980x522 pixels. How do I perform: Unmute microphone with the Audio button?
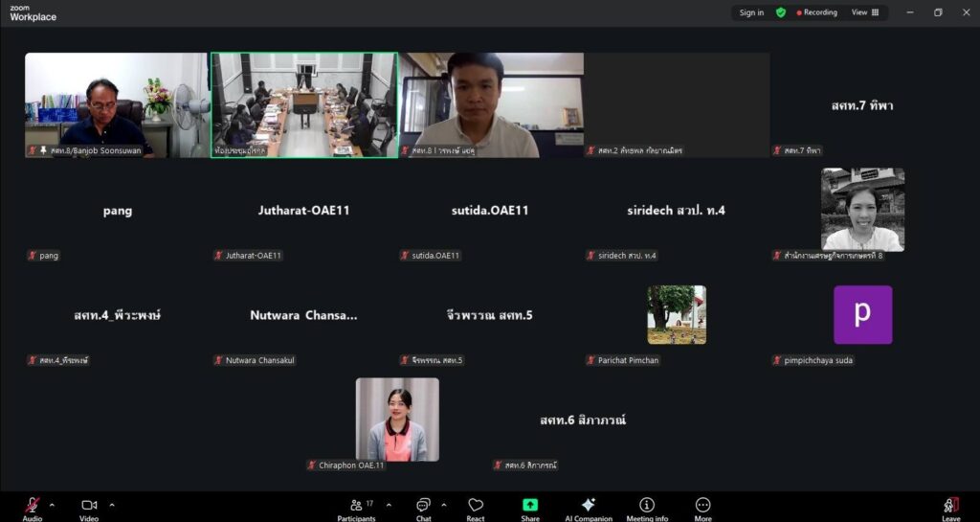(33, 507)
